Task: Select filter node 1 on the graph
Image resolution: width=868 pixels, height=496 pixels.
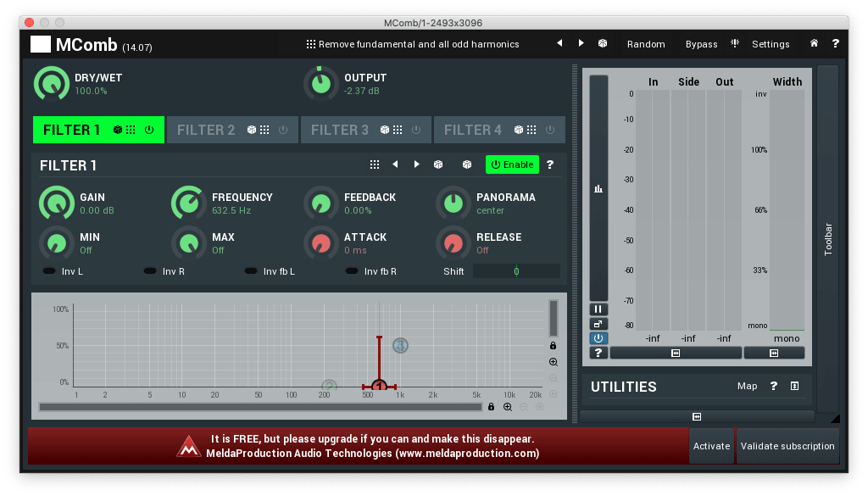Action: pyautogui.click(x=379, y=385)
